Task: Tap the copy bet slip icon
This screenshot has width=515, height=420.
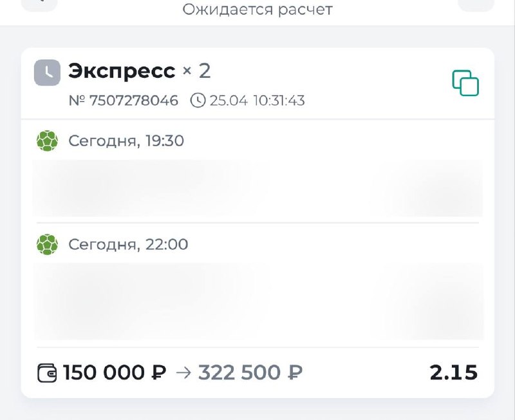Action: [465, 83]
